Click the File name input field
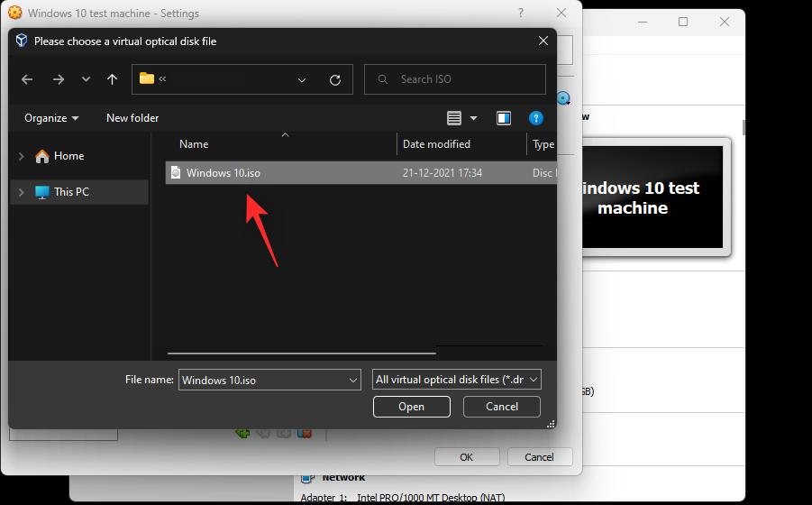Viewport: 812px width, 505px height. (263, 380)
